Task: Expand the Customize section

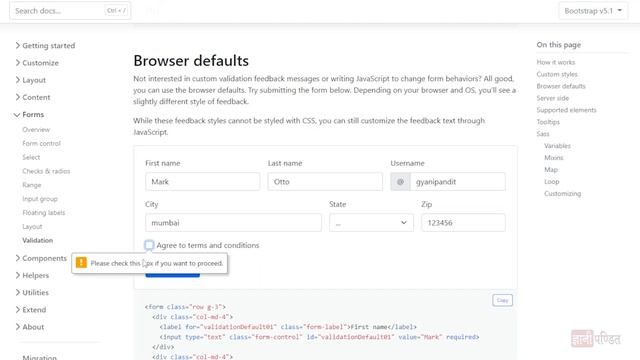Action: point(37,63)
